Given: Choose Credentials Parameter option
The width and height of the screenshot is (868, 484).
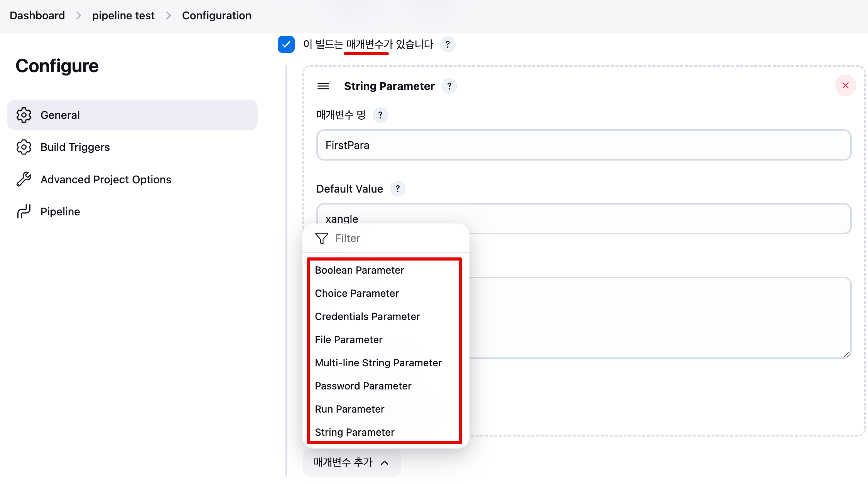Looking at the screenshot, I should click(367, 316).
